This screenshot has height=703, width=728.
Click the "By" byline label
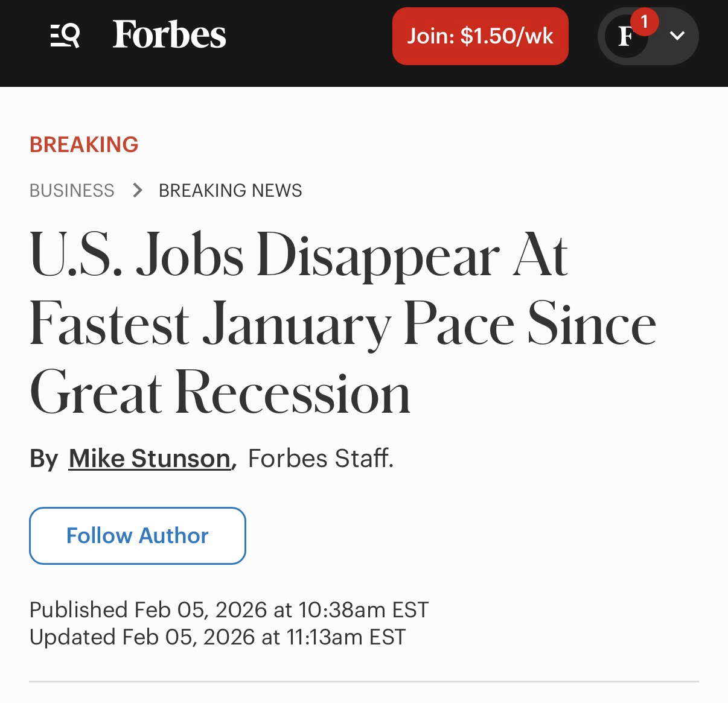click(x=43, y=459)
